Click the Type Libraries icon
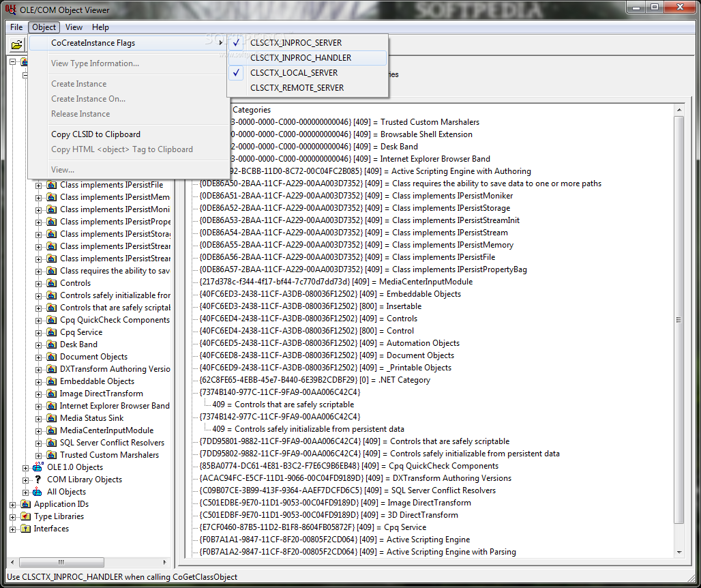Viewport: 701px width, 588px height. coord(26,516)
